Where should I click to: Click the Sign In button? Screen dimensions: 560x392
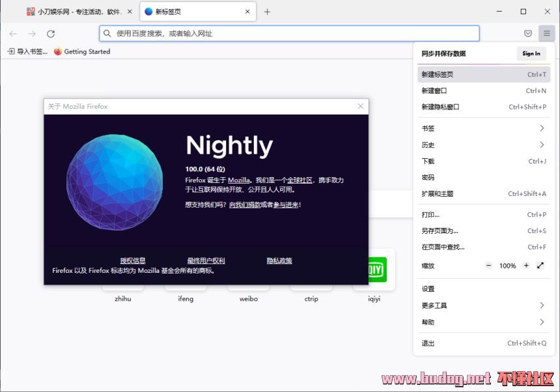coord(531,53)
